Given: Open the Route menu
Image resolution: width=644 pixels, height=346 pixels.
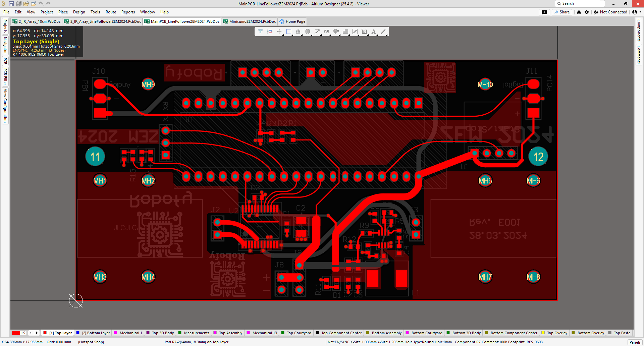Looking at the screenshot, I should click(x=111, y=12).
